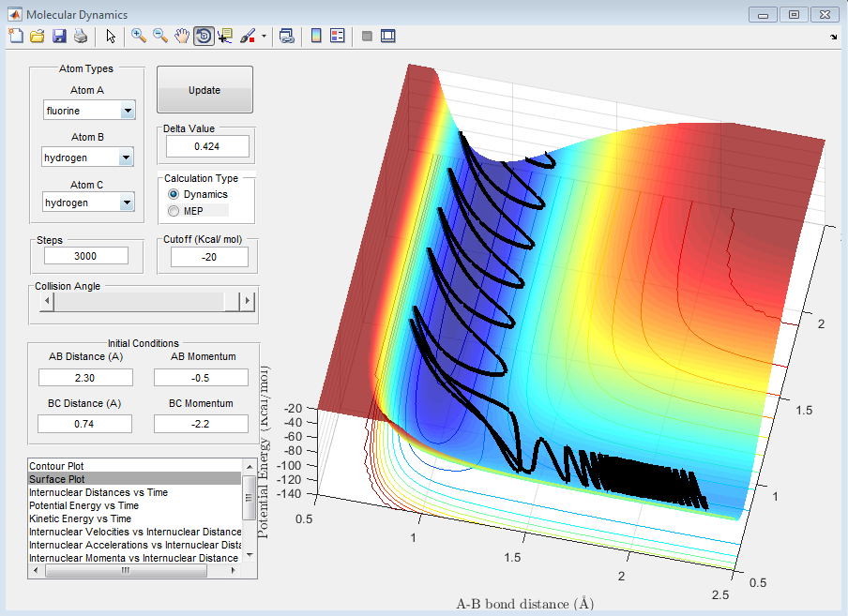The width and height of the screenshot is (848, 616).
Task: Open the Atom B hydrogen dropdown
Action: pyautogui.click(x=127, y=158)
